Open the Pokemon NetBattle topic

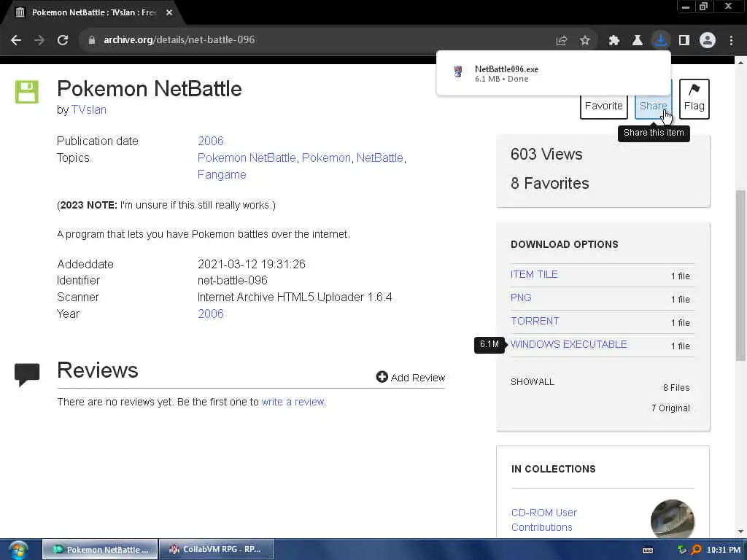[x=247, y=157]
